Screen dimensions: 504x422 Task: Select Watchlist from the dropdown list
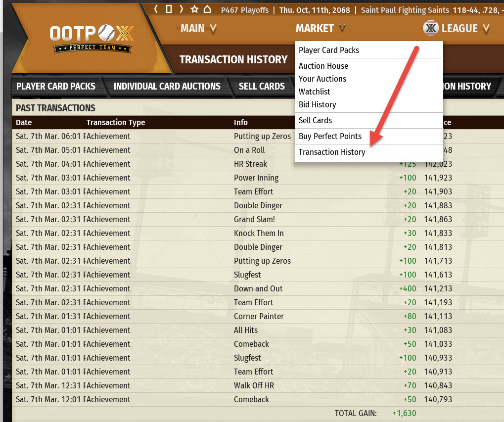315,92
